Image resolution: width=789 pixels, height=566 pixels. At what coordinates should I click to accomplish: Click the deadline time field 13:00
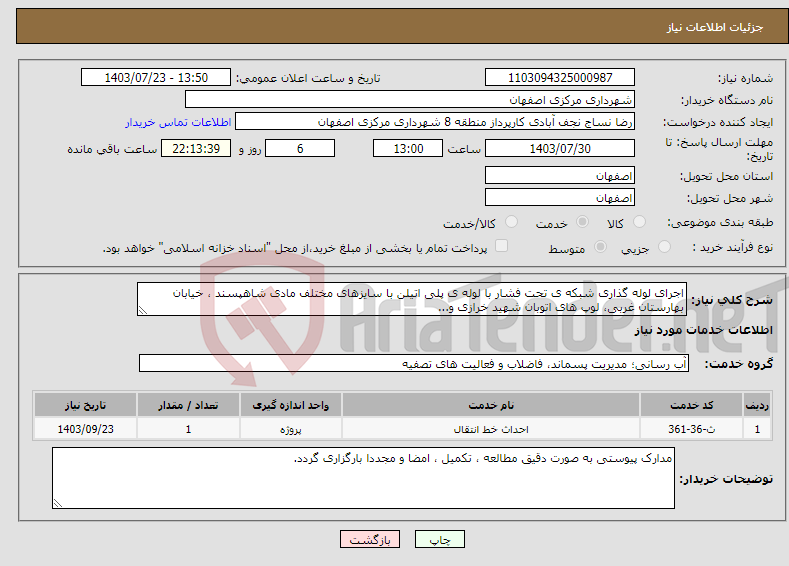point(408,148)
